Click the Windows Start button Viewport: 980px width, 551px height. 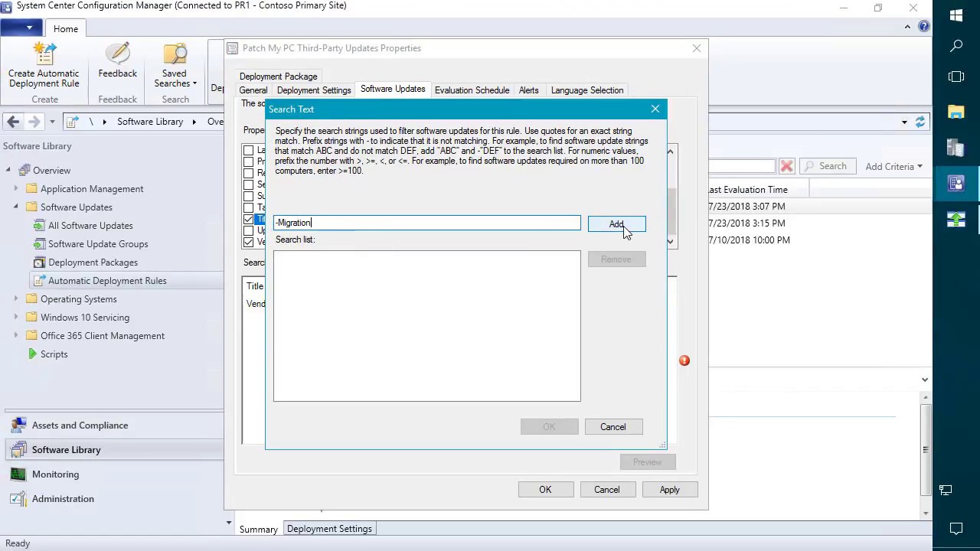956,15
